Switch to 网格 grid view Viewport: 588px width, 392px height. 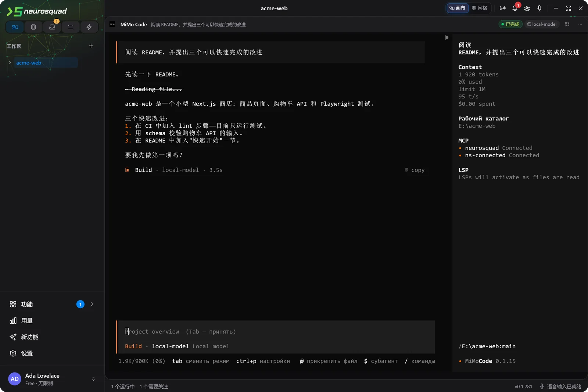pyautogui.click(x=479, y=8)
